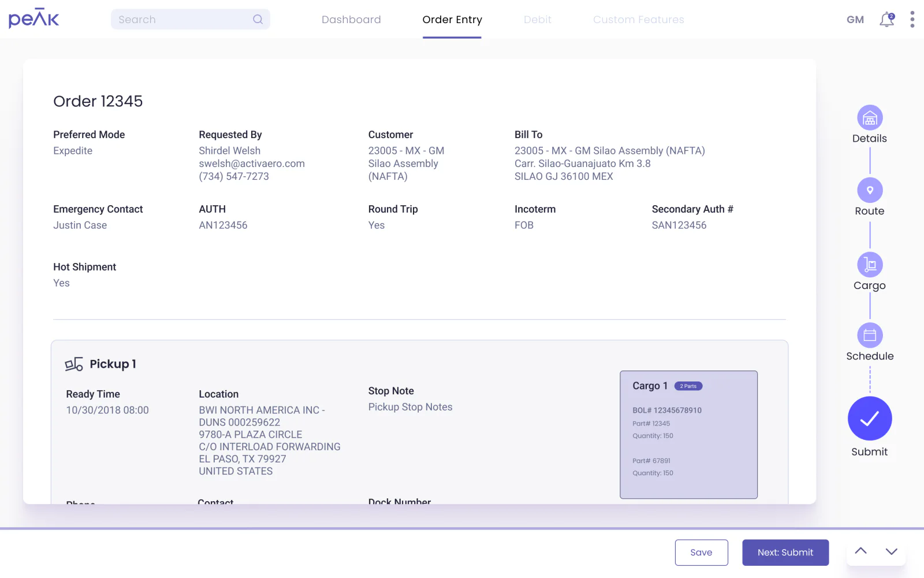Click SILAO GJ 36100 MEX address line

564,176
